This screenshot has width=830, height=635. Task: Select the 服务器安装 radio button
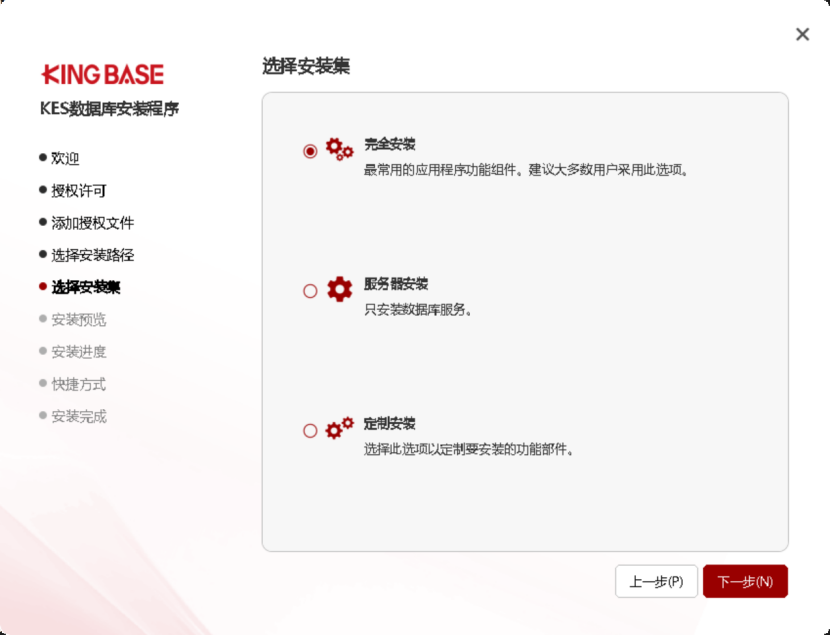point(310,291)
